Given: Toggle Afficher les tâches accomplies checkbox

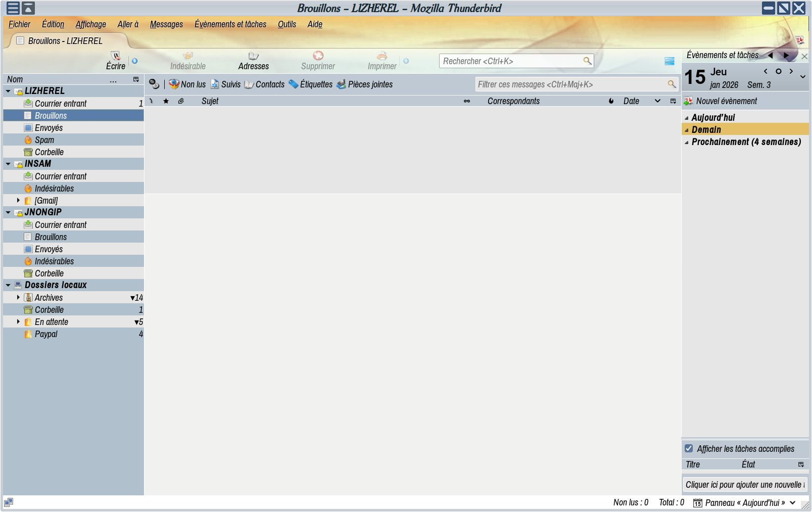Looking at the screenshot, I should pos(689,448).
